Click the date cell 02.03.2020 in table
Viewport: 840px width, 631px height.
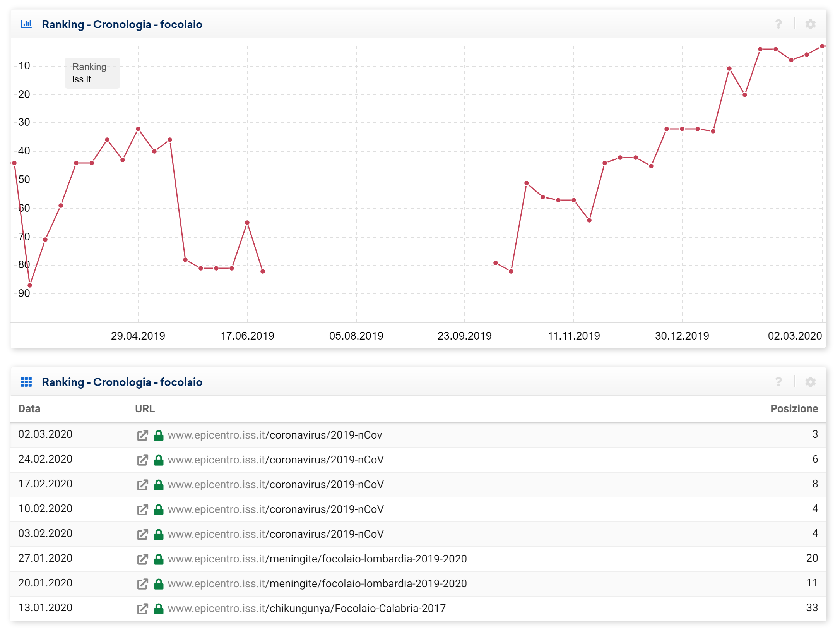coord(45,434)
